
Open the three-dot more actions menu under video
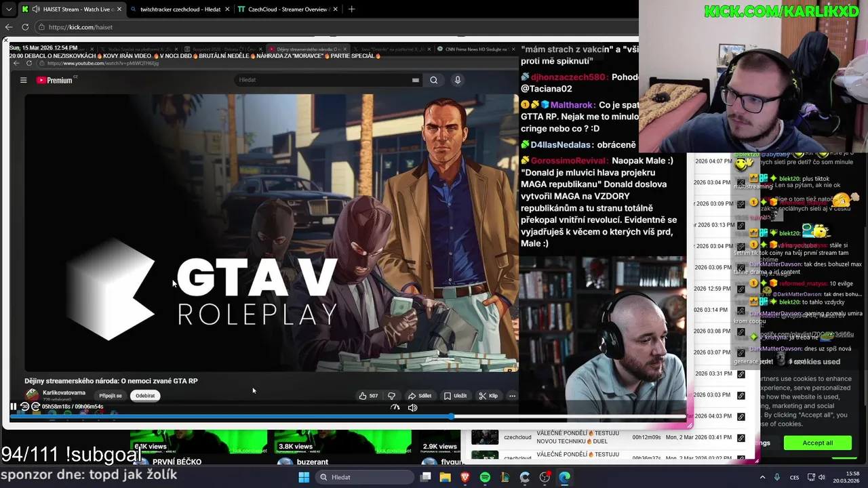(x=512, y=396)
